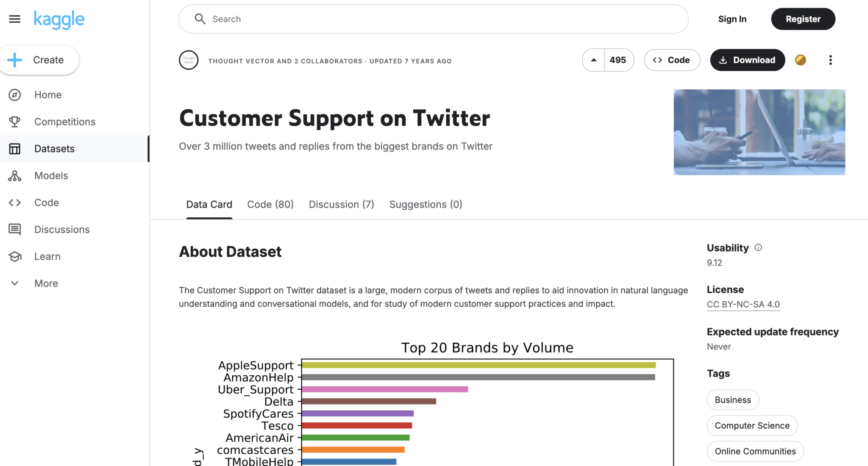Click the dataset cover thumbnail image
This screenshot has height=466, width=868.
point(759,132)
